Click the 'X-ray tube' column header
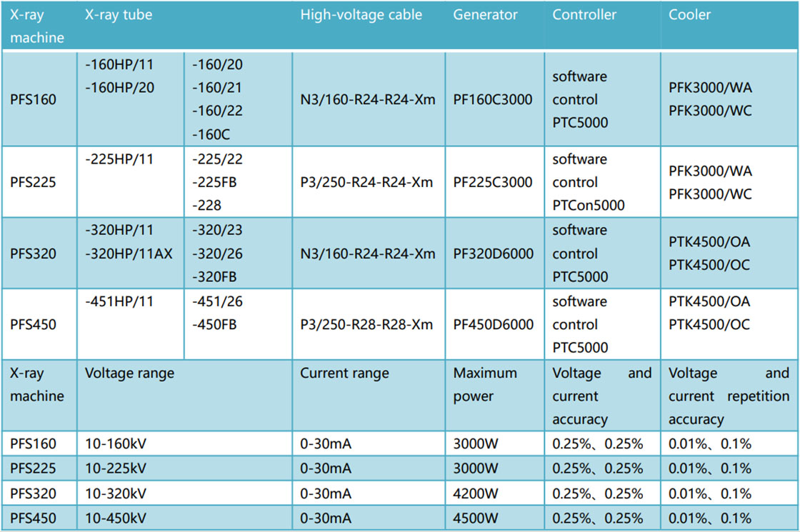This screenshot has width=800, height=532. [x=119, y=15]
